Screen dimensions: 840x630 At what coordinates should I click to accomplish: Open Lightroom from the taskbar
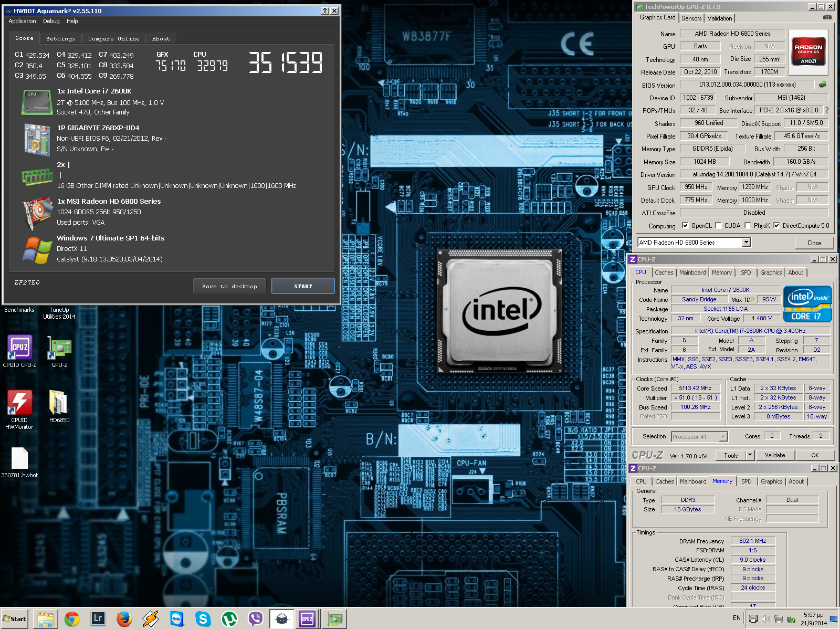click(x=98, y=619)
